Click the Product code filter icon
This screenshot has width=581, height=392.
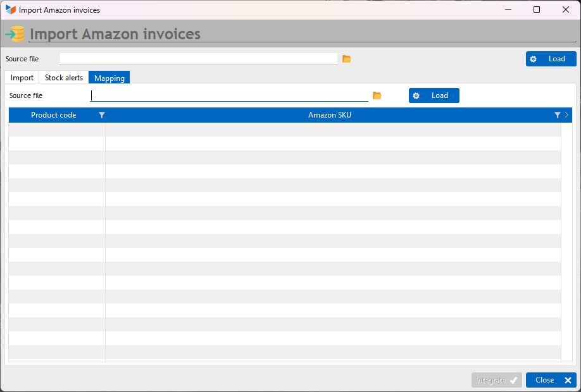tap(102, 115)
